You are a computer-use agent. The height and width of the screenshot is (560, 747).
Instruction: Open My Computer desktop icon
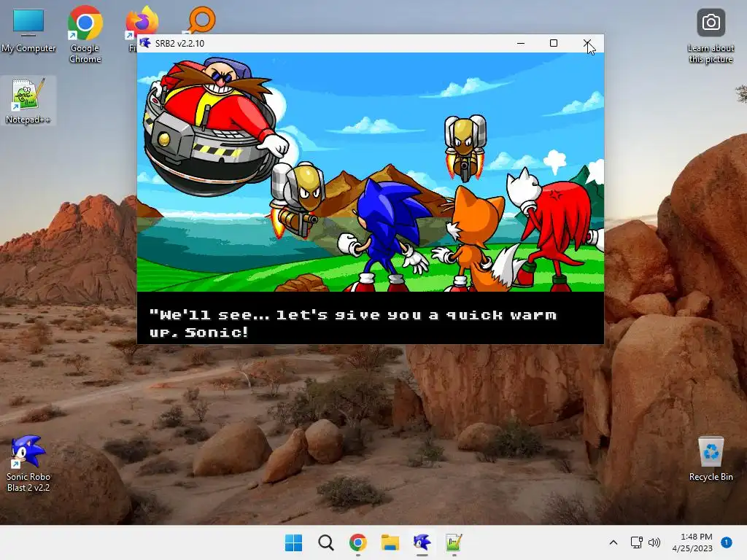pyautogui.click(x=28, y=31)
